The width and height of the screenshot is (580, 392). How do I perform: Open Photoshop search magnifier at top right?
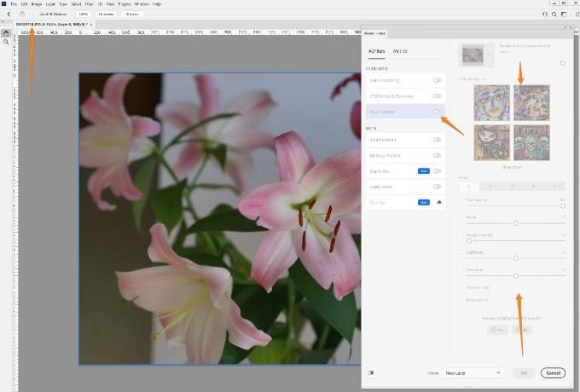[554, 14]
